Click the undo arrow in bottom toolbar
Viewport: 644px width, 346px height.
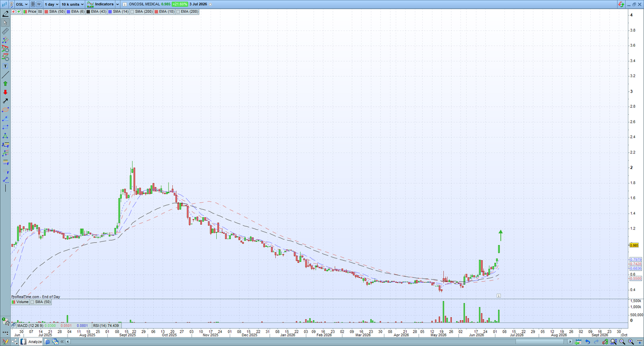(587, 342)
